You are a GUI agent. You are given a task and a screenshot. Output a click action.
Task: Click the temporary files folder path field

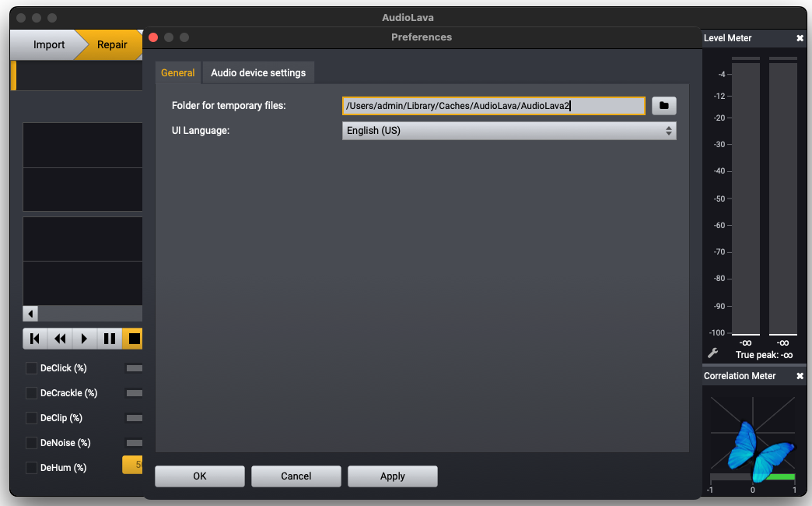click(x=494, y=106)
